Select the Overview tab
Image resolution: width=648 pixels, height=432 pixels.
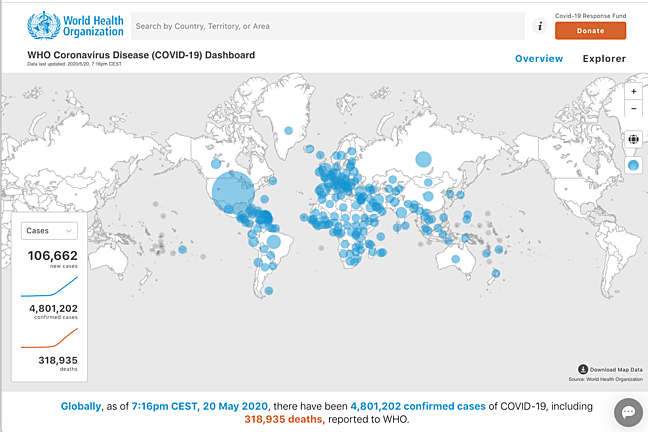tap(539, 59)
